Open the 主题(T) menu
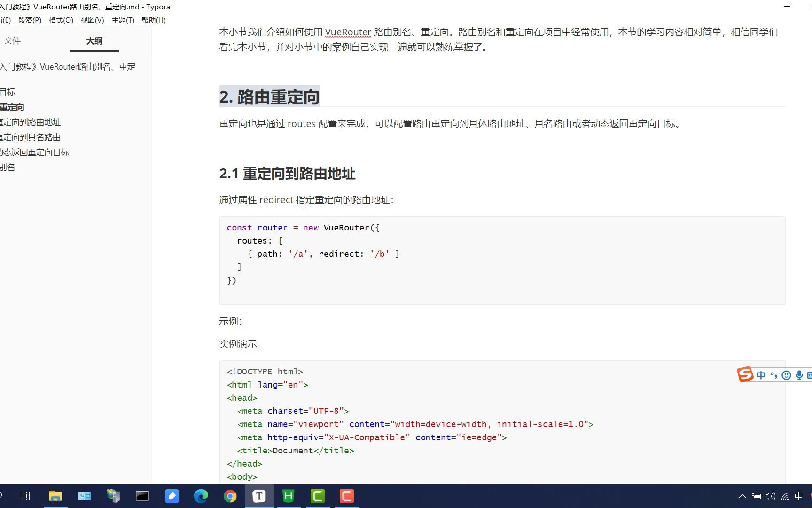 (x=123, y=20)
